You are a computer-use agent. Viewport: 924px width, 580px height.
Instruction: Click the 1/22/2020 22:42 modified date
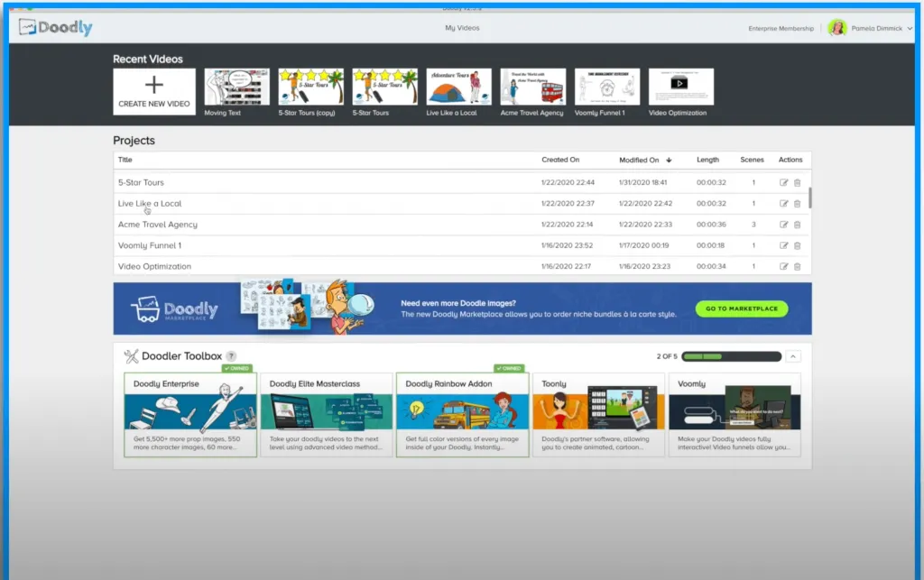[x=645, y=204]
